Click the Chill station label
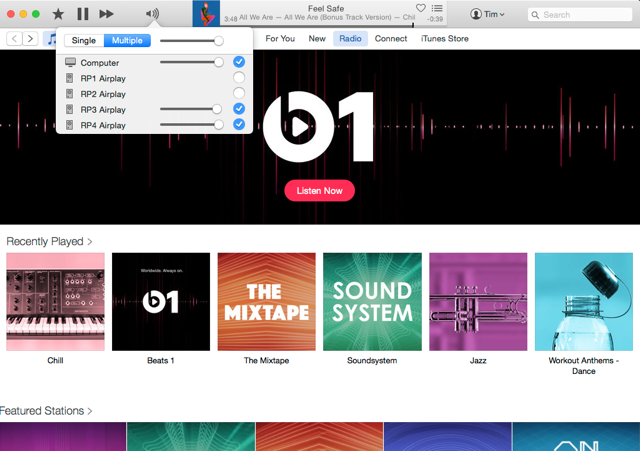The height and width of the screenshot is (451, 640). pos(55,360)
